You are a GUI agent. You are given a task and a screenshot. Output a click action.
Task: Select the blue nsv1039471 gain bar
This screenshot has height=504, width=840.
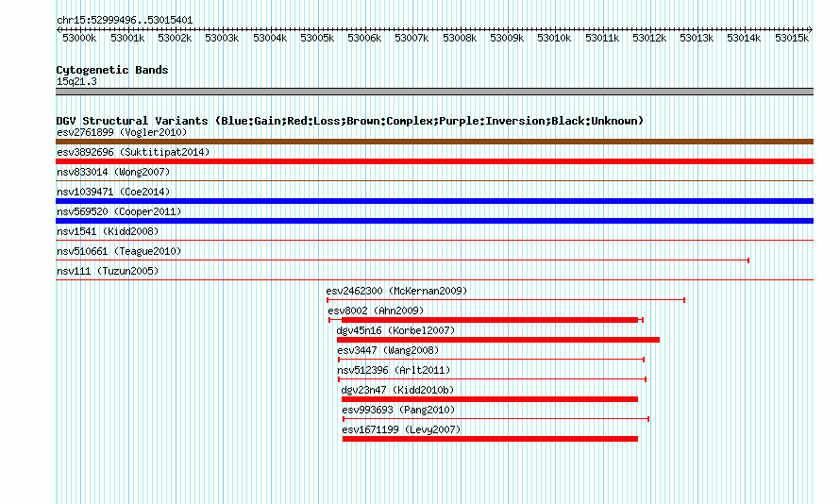(434, 201)
